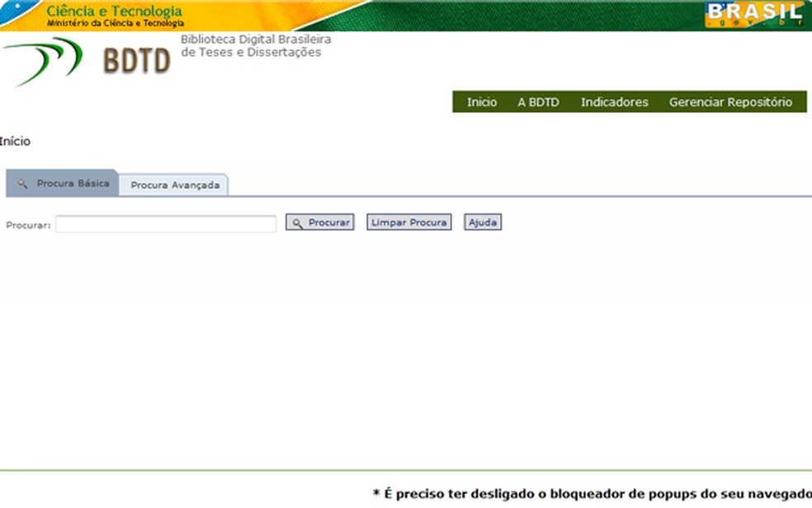The image size is (812, 508).
Task: Click the Limpar Procura button
Action: 408,222
